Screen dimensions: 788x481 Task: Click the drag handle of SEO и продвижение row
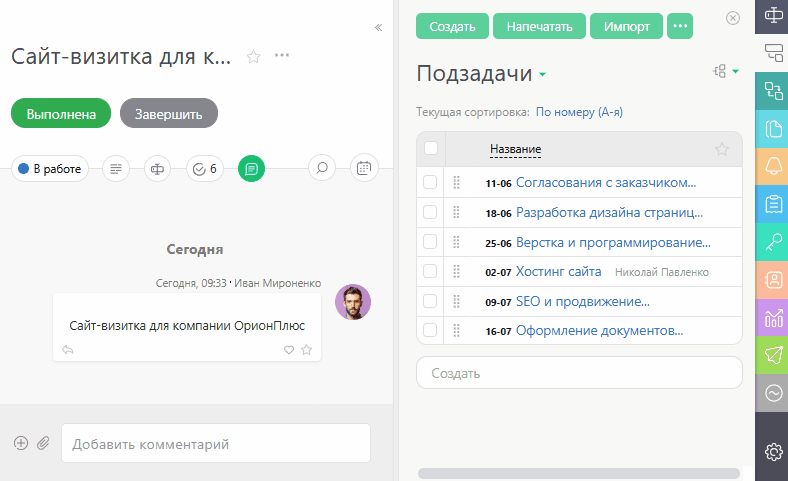pyautogui.click(x=456, y=301)
